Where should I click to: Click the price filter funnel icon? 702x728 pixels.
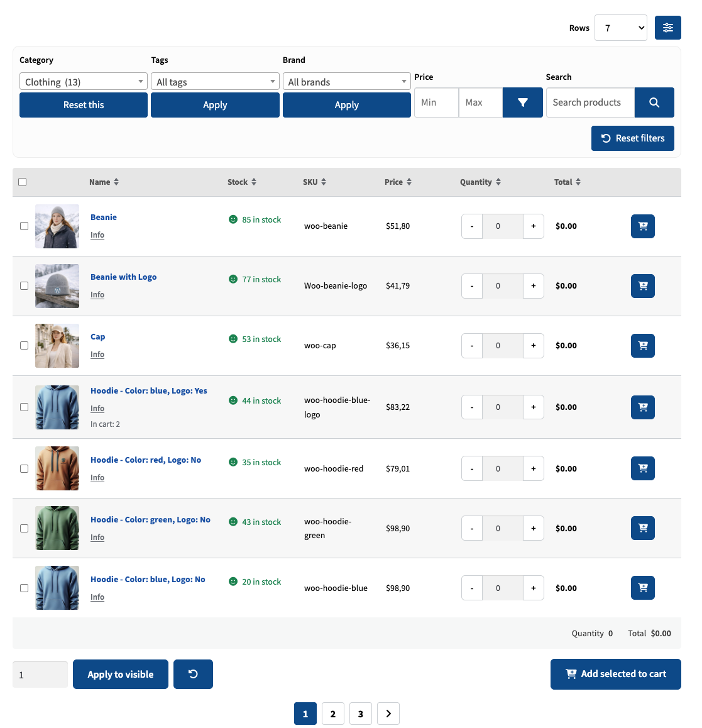tap(522, 102)
